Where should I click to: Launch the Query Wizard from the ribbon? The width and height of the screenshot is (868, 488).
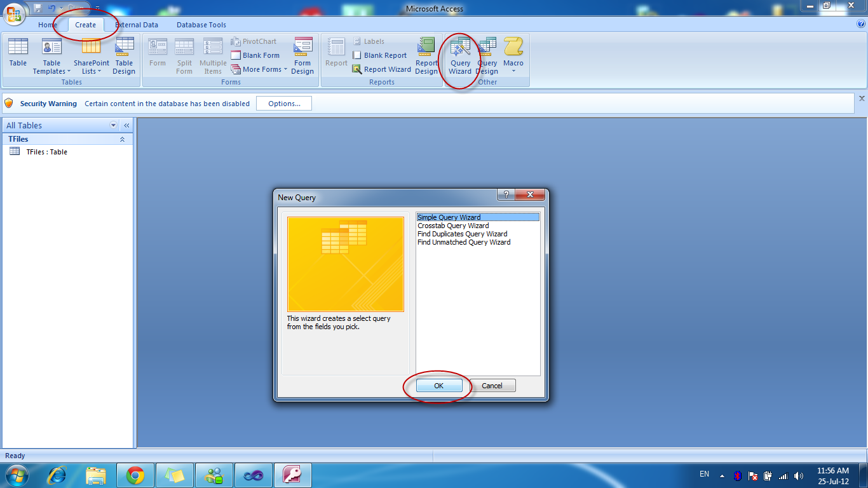(x=460, y=56)
